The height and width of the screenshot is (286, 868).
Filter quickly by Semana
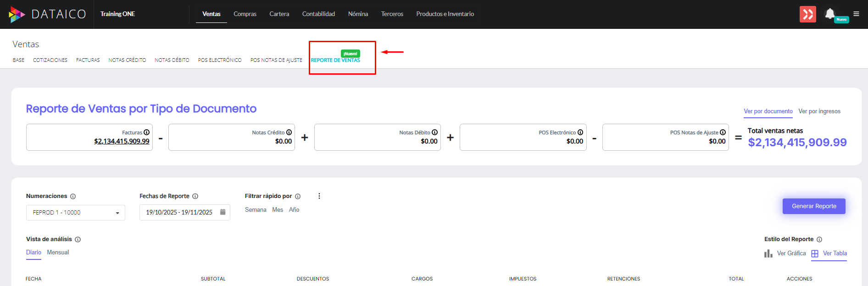point(256,210)
